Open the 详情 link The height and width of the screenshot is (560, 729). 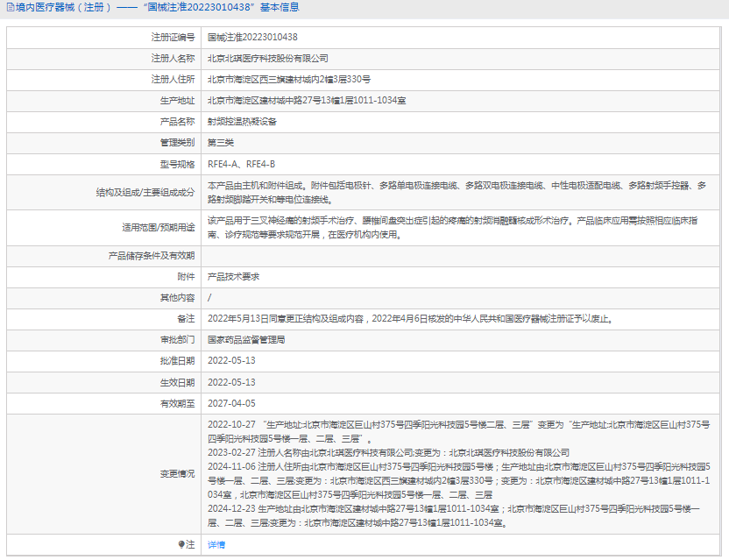pyautogui.click(x=216, y=544)
